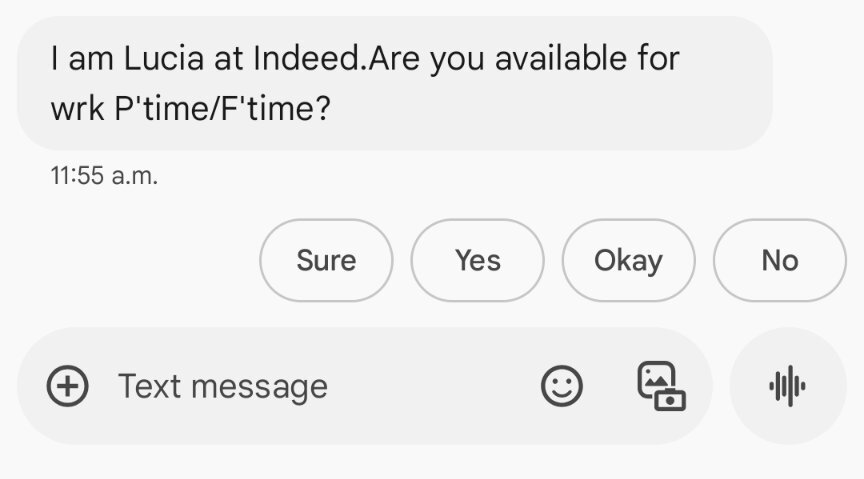This screenshot has height=479, width=864.
Task: Focus the Text message input field
Action: click(x=365, y=386)
